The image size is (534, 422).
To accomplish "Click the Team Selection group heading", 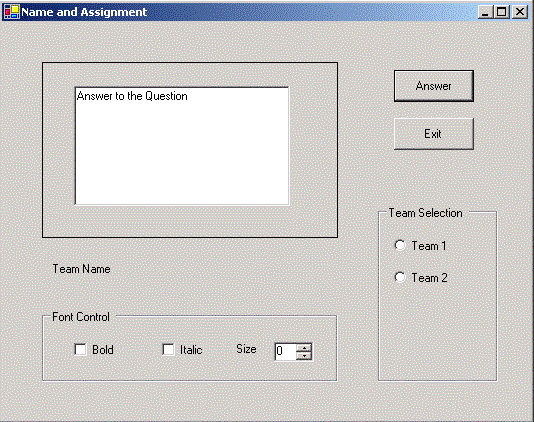I will (425, 213).
